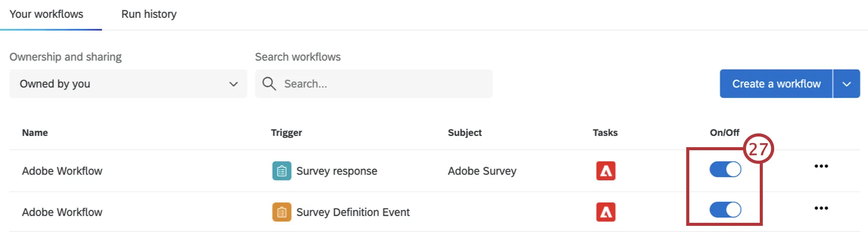868x232 pixels.
Task: Click the magnifying glass search icon
Action: 269,84
